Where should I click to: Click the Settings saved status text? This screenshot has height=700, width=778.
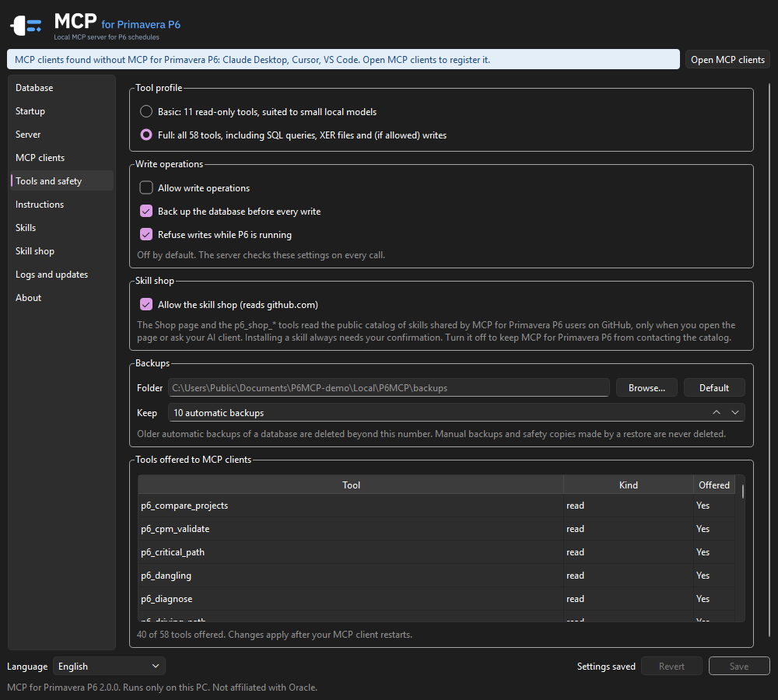point(606,667)
